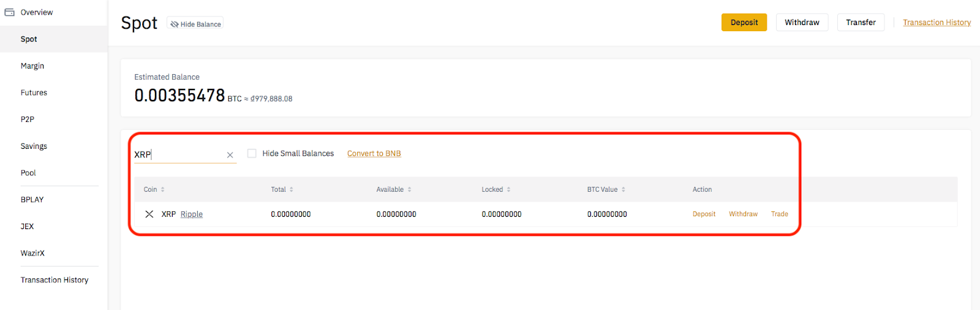Click the Transfer button
This screenshot has height=310, width=980.
point(861,23)
